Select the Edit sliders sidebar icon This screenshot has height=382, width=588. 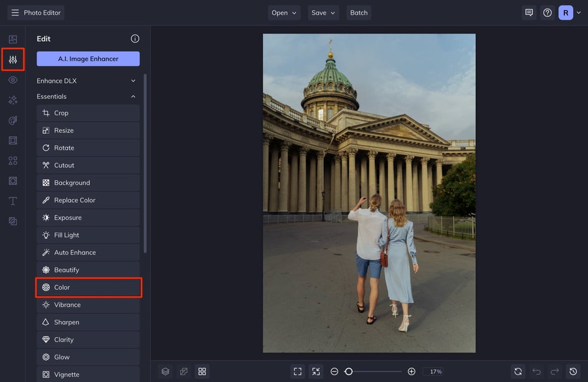[12, 60]
